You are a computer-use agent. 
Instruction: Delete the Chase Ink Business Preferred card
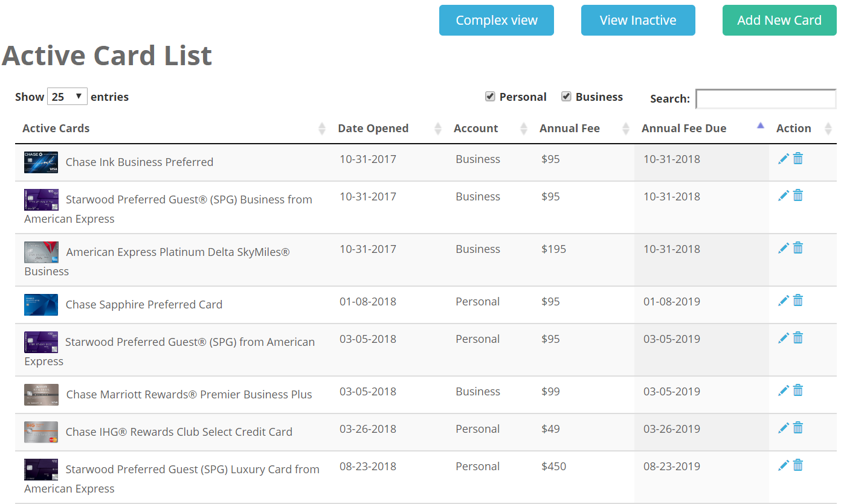[798, 159]
